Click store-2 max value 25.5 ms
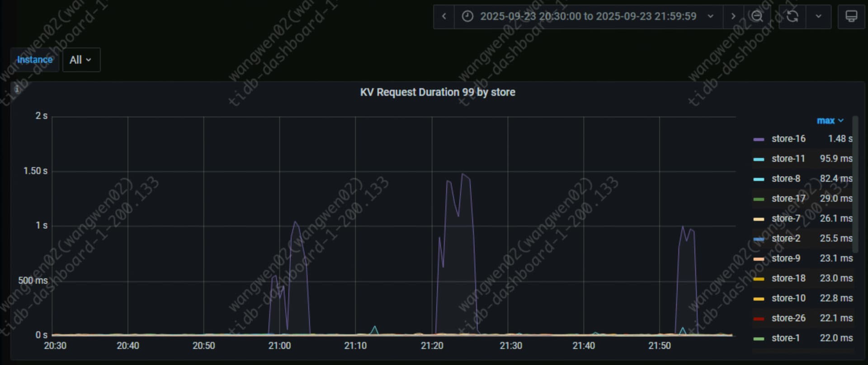The width and height of the screenshot is (868, 365). pos(836,238)
